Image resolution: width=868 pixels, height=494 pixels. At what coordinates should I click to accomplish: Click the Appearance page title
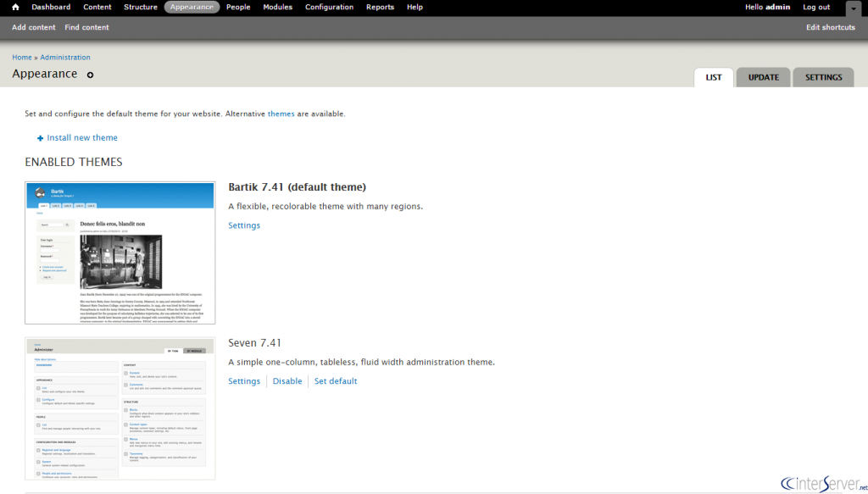(45, 74)
